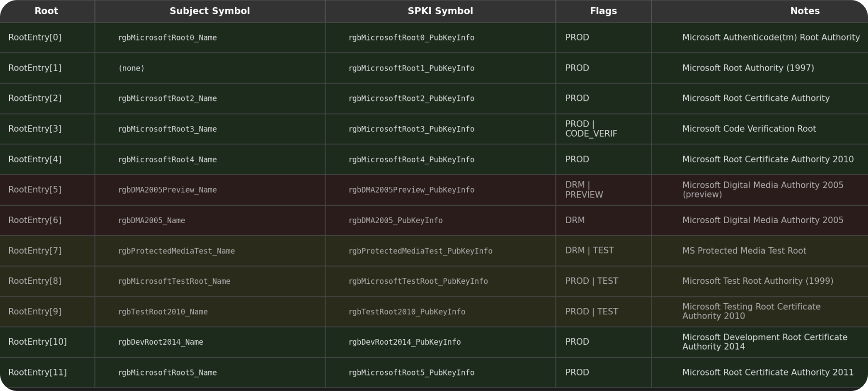Image resolution: width=868 pixels, height=391 pixels.
Task: Click rgbDMA2005Preview_Name subject symbol
Action: point(167,190)
